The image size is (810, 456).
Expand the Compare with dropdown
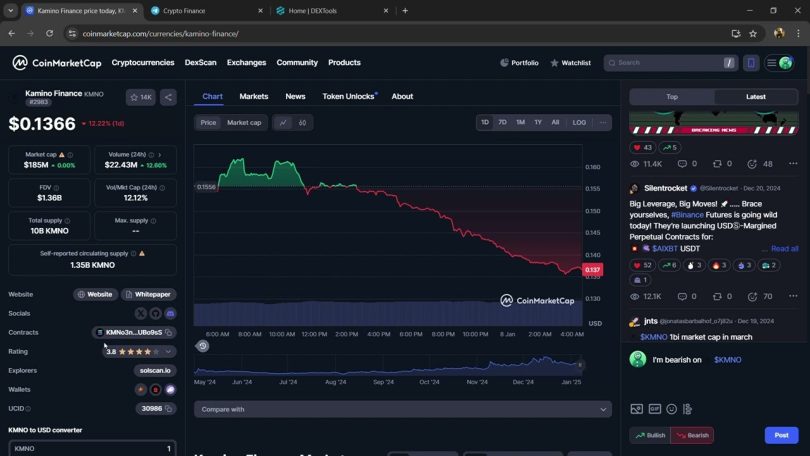pos(403,409)
